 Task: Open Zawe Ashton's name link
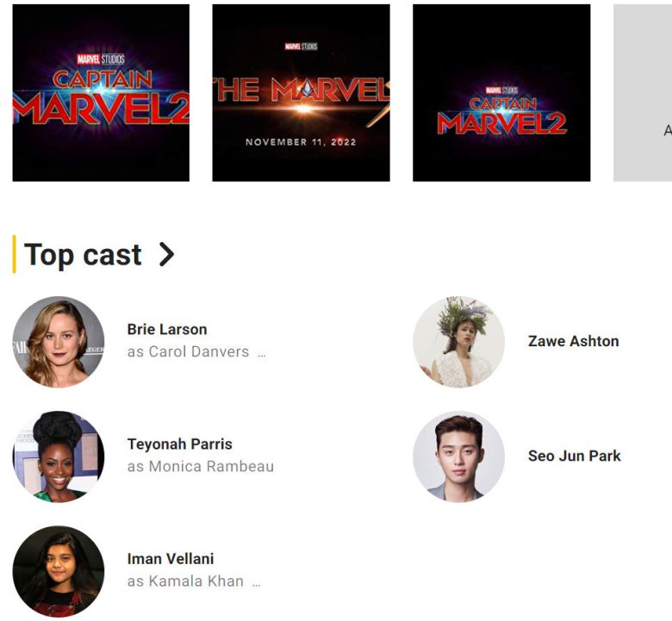point(573,341)
